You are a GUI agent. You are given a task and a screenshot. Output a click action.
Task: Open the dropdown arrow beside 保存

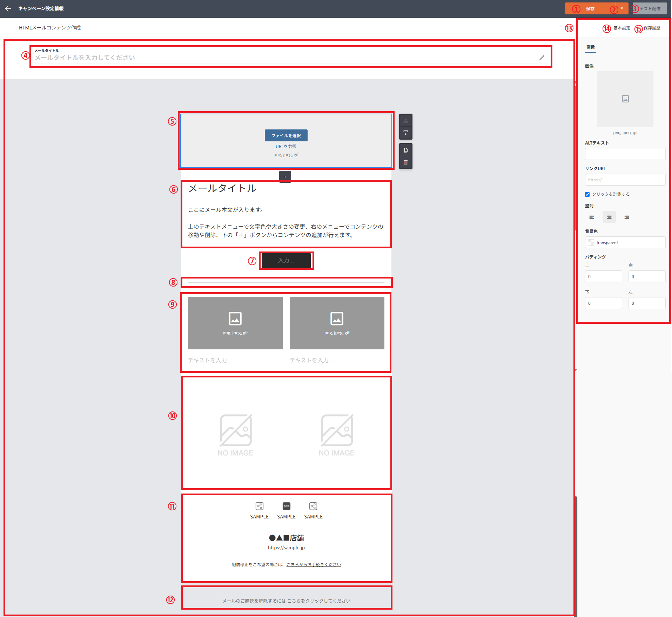[622, 8]
